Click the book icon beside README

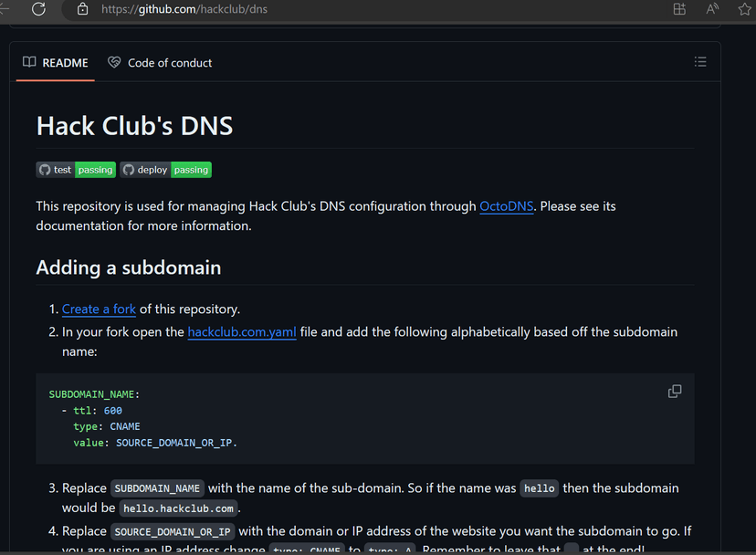29,62
